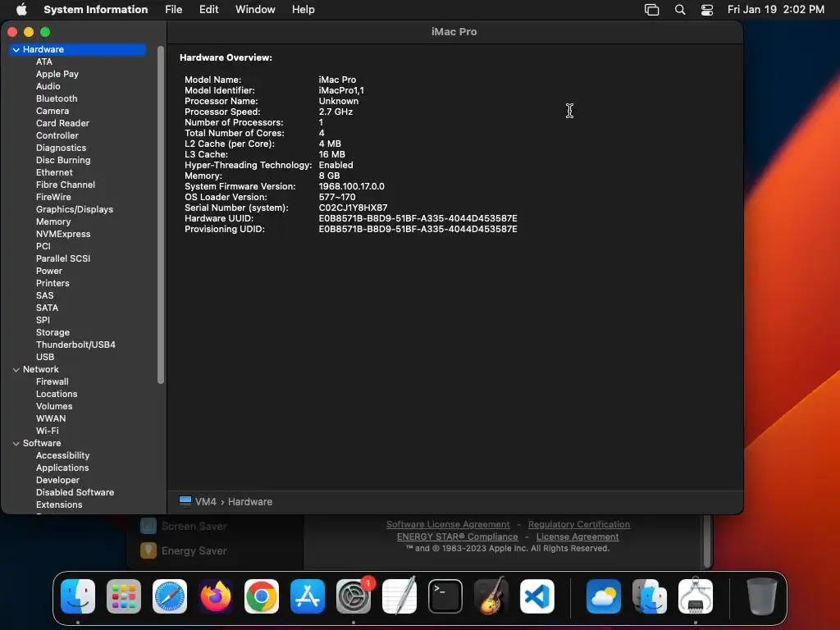The height and width of the screenshot is (630, 840).
Task: Click the 2.7 GHz processor speed value
Action: [x=336, y=112]
